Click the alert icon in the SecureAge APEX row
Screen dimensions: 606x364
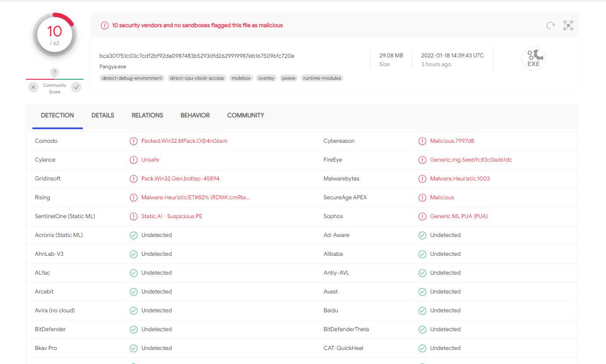click(422, 198)
